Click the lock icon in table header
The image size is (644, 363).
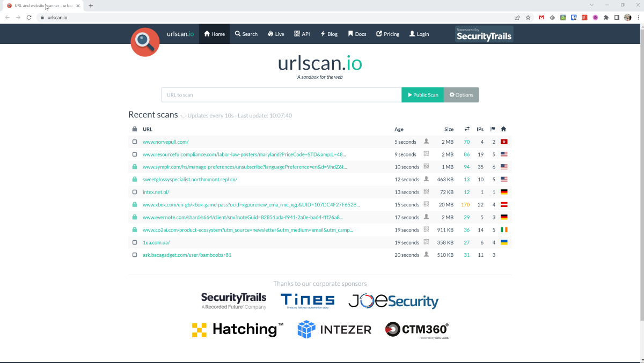(x=135, y=129)
